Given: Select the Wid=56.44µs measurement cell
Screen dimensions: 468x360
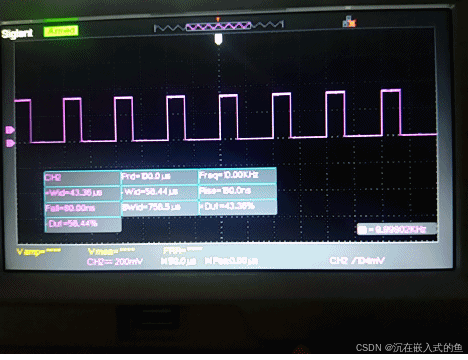Looking at the screenshot, I should pyautogui.click(x=159, y=192).
